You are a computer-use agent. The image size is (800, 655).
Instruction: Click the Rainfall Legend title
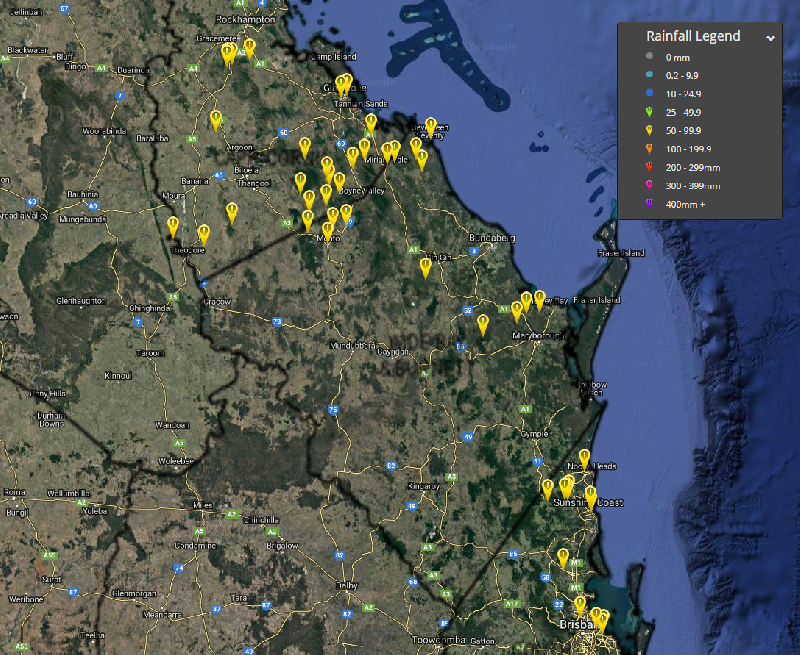point(693,36)
